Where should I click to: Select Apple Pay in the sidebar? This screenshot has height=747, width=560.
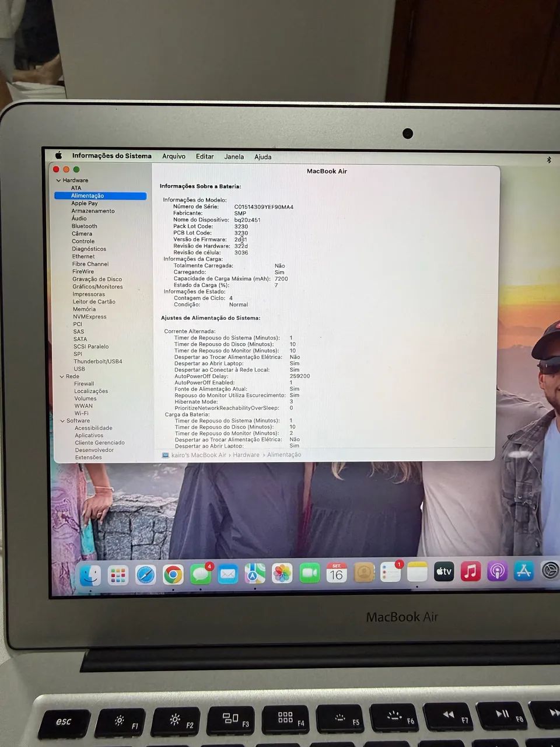click(x=85, y=204)
